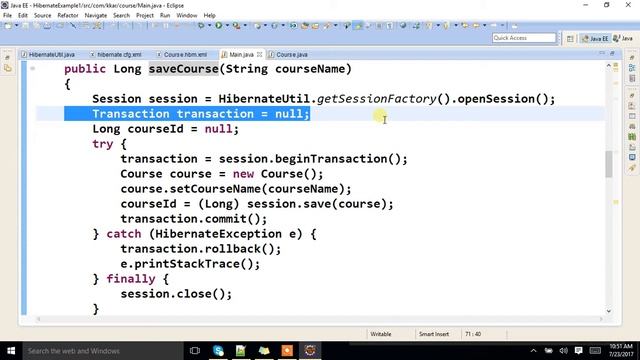The image size is (640, 360).
Task: Click the Open Perspective icon
Action: 570,38
